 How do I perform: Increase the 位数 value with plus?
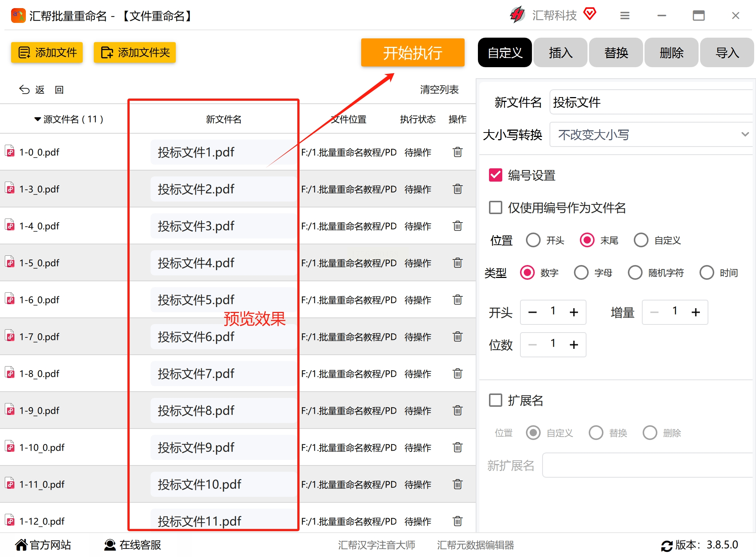[574, 345]
